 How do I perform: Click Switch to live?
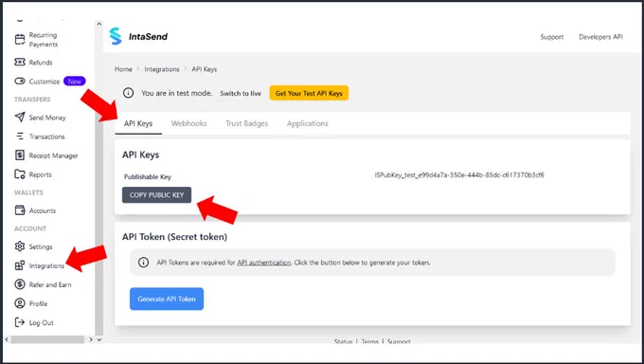pyautogui.click(x=241, y=93)
